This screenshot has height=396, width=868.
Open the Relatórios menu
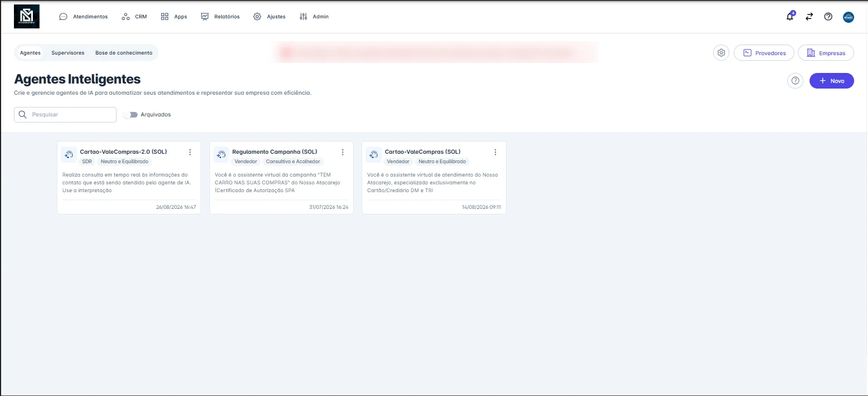tap(220, 17)
